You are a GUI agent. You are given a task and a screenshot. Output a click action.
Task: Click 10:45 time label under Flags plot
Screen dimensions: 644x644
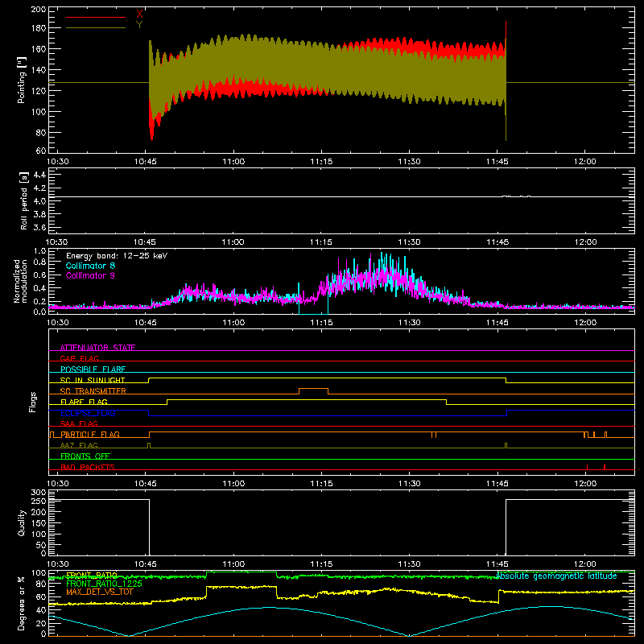(146, 484)
